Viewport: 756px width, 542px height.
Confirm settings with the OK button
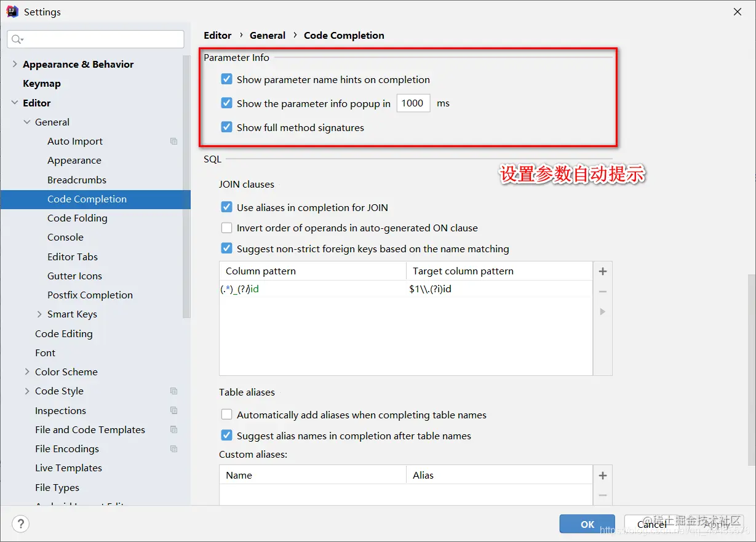[587, 524]
